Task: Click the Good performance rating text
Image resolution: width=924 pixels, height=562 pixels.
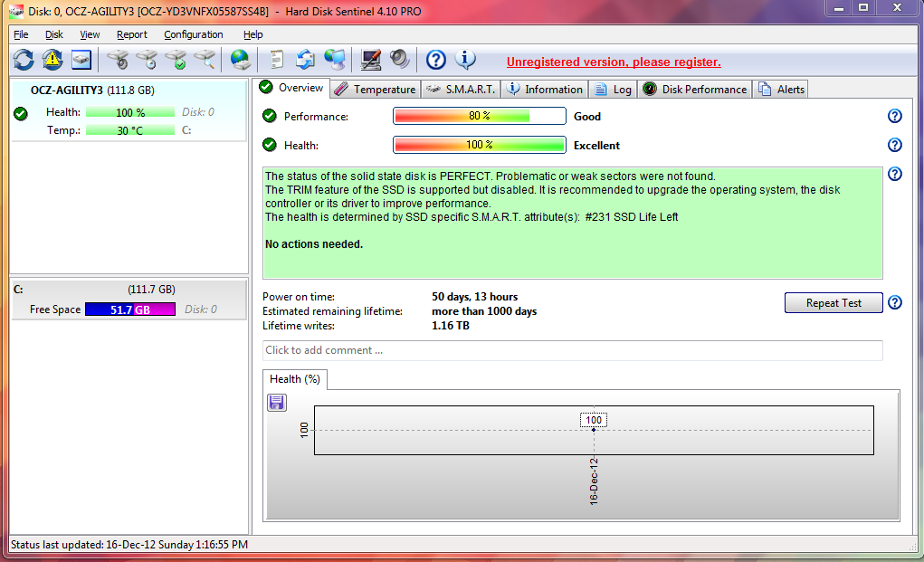Action: (587, 117)
